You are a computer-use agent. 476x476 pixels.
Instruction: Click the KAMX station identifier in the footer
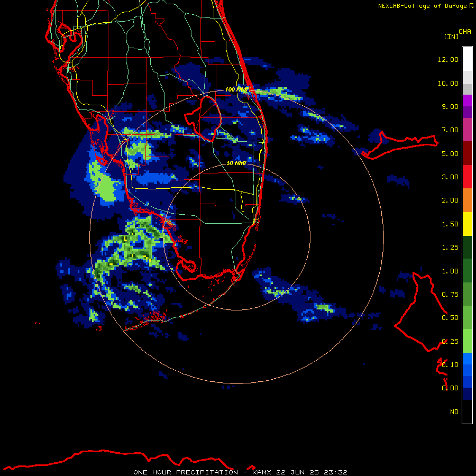click(x=261, y=472)
